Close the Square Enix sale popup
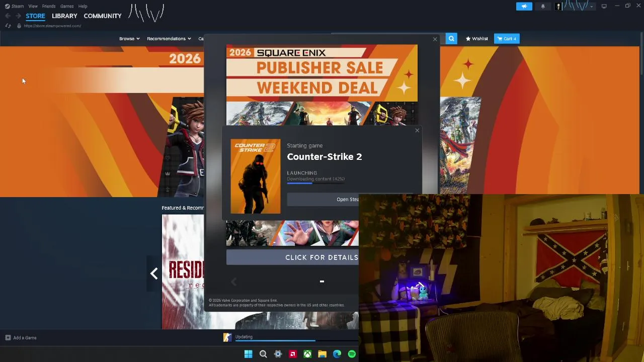This screenshot has height=362, width=644. 435,39
